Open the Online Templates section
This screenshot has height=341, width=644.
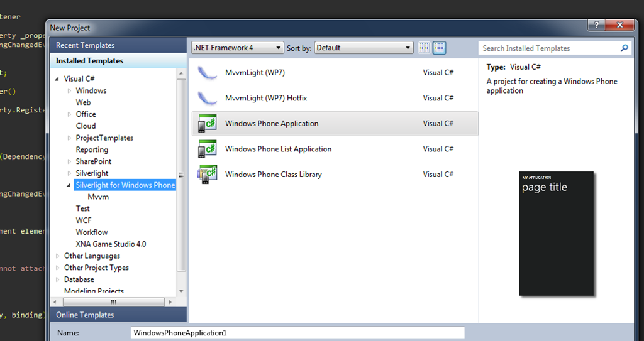click(118, 315)
